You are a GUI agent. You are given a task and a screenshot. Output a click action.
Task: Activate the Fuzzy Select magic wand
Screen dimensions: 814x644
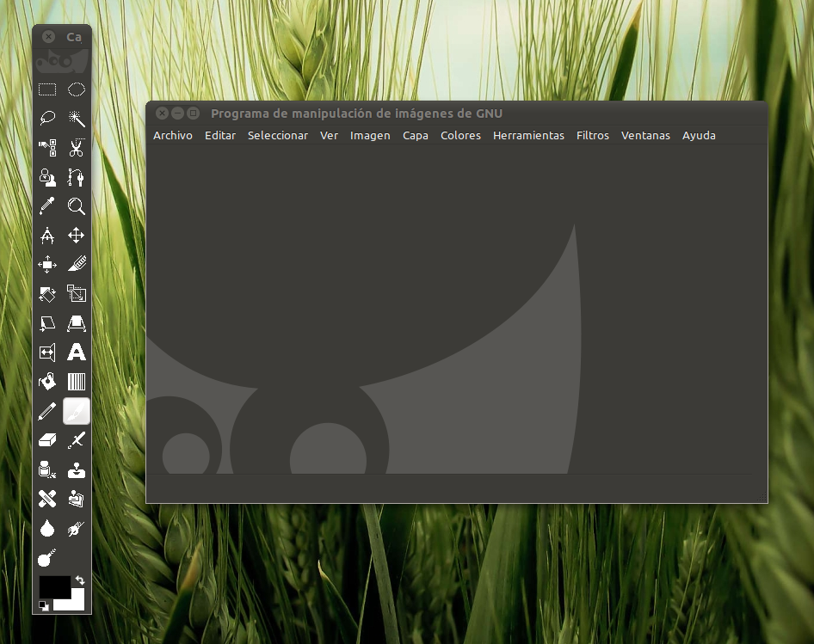point(77,119)
